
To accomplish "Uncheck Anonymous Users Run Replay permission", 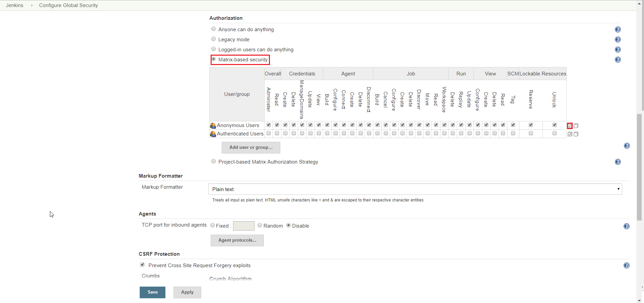I will 461,125.
